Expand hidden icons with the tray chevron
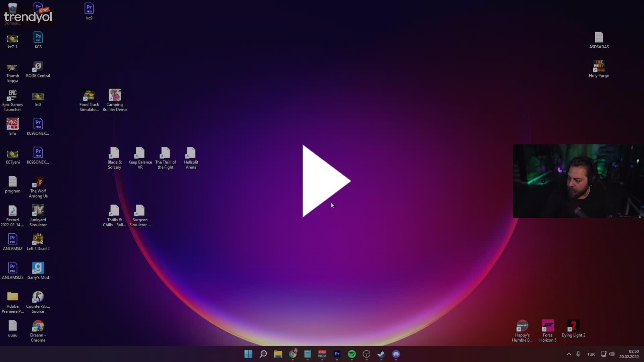The image size is (644, 362). (x=569, y=354)
